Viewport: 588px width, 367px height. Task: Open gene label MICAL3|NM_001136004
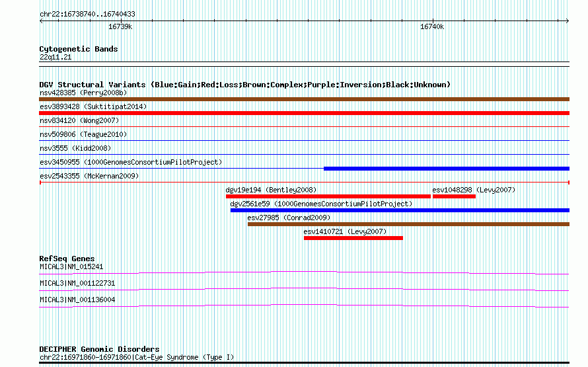pyautogui.click(x=77, y=300)
